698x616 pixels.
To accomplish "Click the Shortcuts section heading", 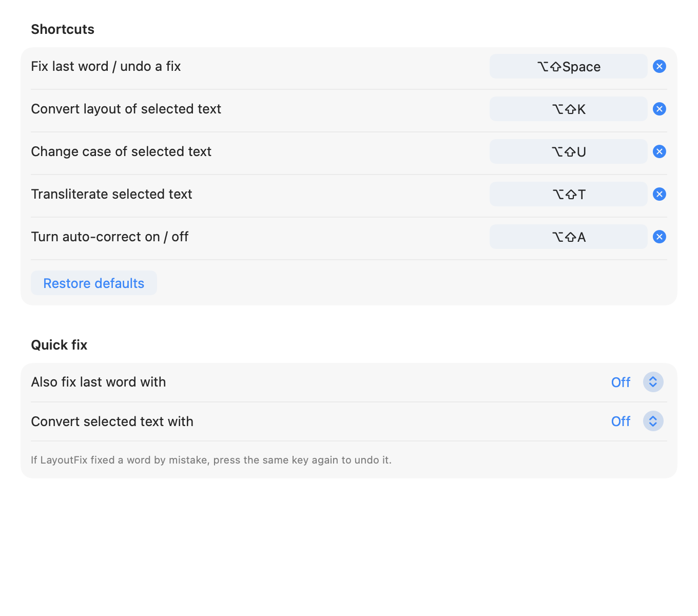I will click(63, 29).
